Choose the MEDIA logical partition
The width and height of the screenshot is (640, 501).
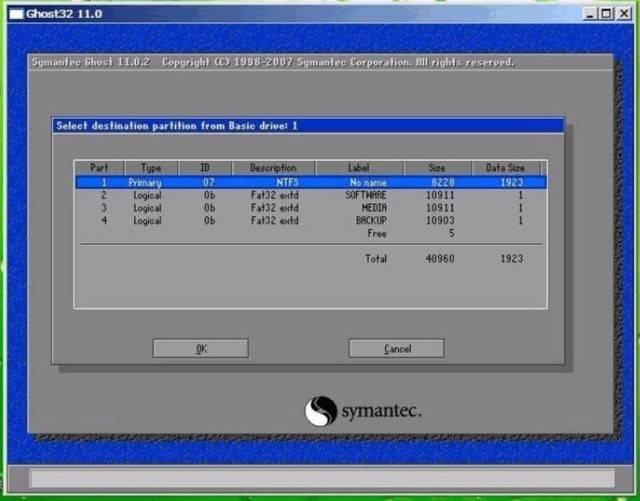pos(310,207)
